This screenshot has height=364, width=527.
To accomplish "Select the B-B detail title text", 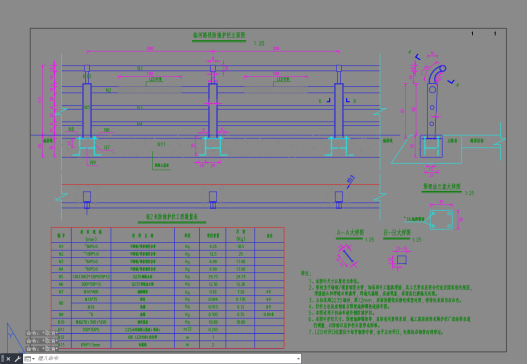I will click(397, 233).
